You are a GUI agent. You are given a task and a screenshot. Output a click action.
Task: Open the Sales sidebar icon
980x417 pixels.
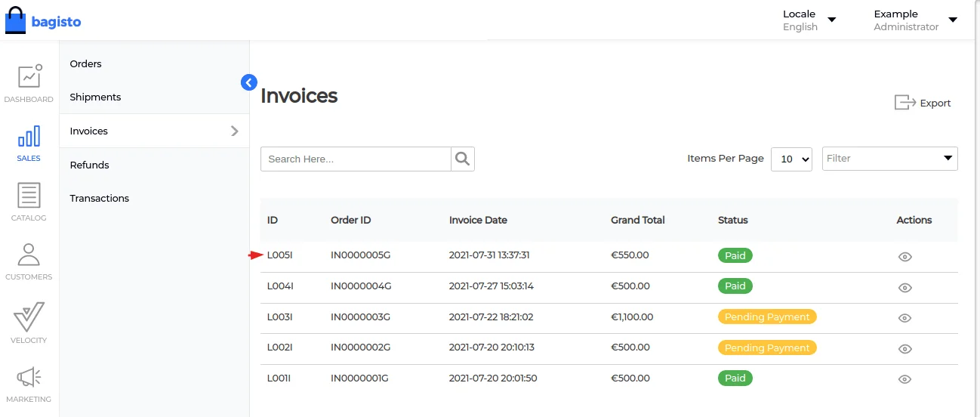(29, 144)
